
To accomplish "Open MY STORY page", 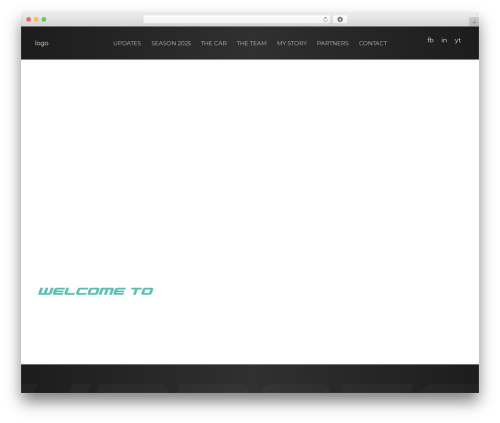I will pyautogui.click(x=292, y=43).
